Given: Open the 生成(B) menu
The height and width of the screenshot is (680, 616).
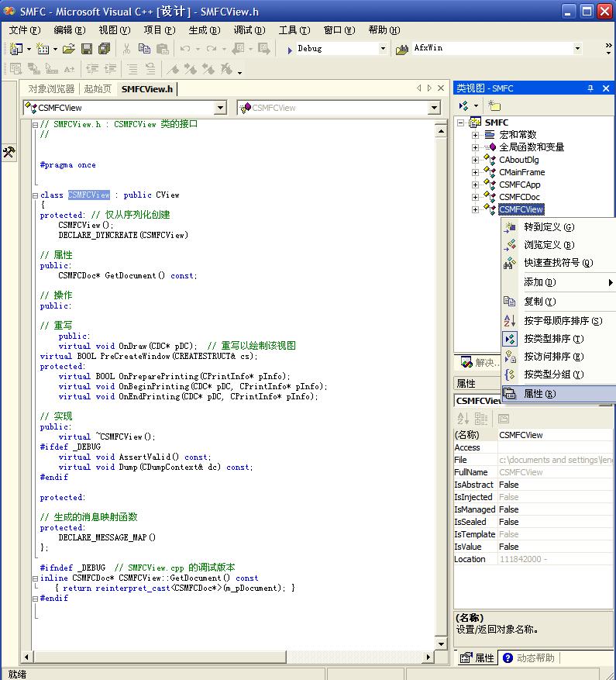Looking at the screenshot, I should point(205,30).
